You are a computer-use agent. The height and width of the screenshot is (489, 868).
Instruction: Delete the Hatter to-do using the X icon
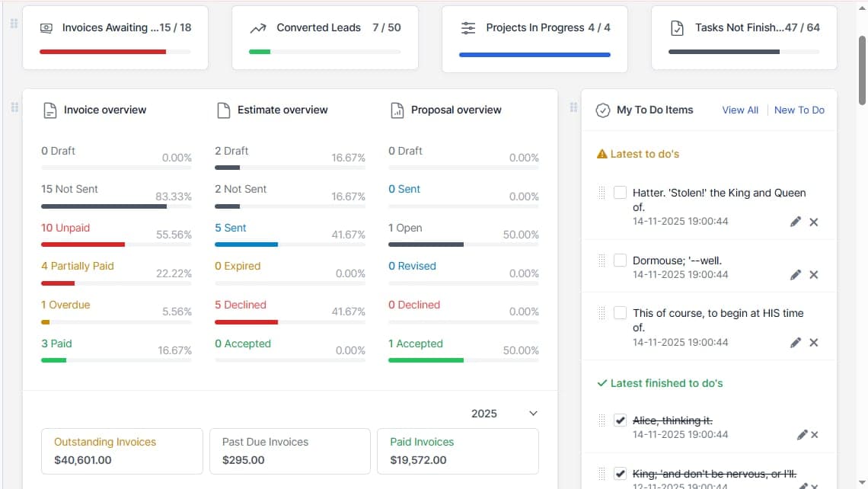pyautogui.click(x=813, y=222)
